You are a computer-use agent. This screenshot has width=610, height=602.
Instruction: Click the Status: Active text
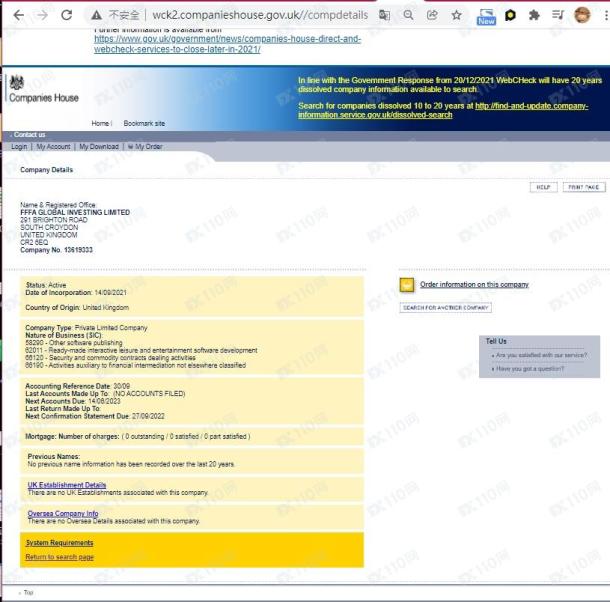(x=46, y=285)
